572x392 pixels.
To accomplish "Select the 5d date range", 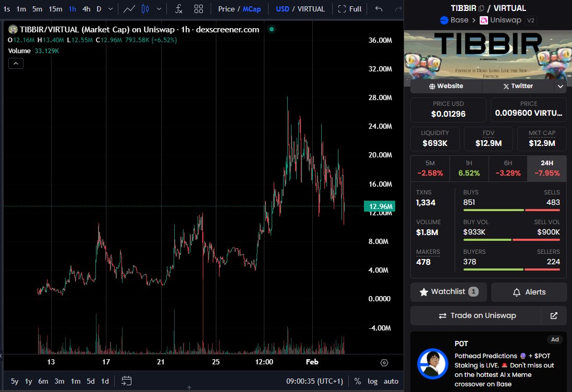I will click(x=91, y=382).
